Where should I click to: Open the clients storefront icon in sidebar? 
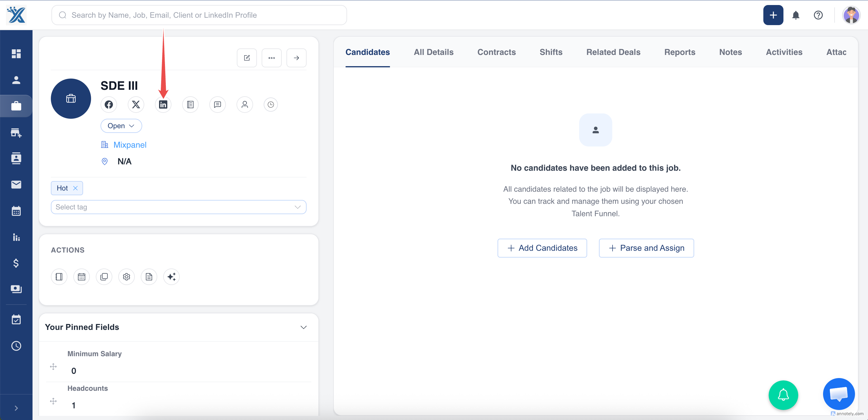tap(16, 133)
